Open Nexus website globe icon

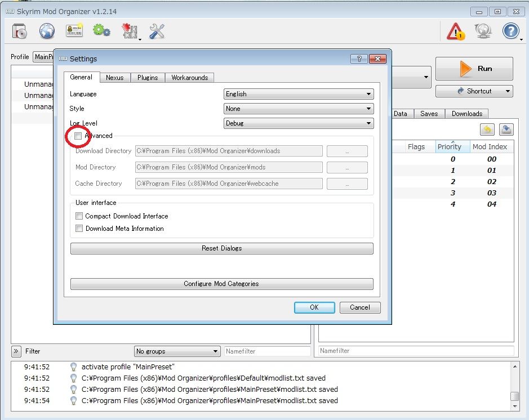point(47,32)
